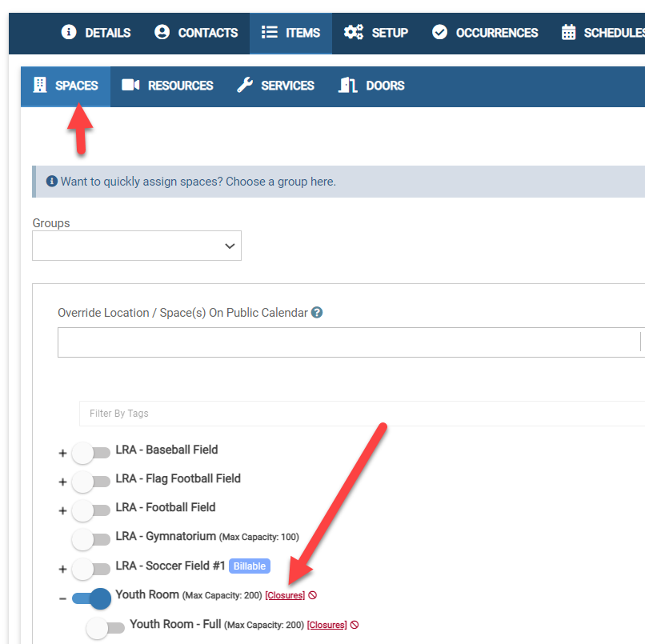Turn on the LRA - Gymnatorium toggle

point(90,540)
